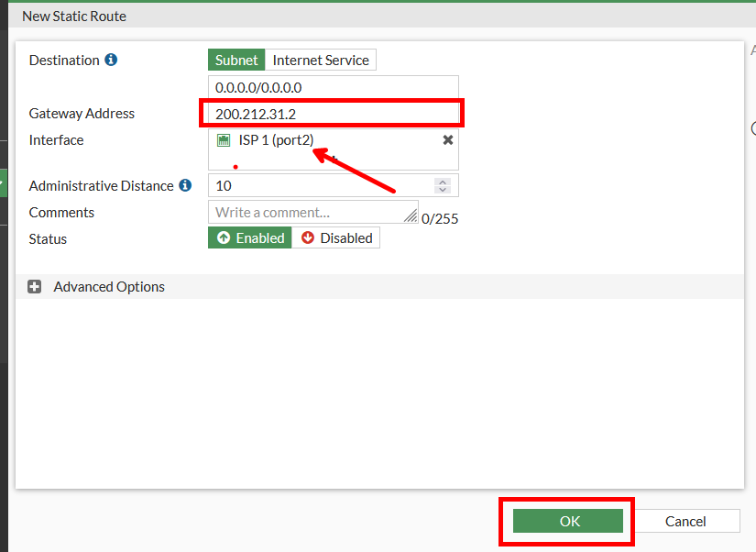This screenshot has height=552, width=756.
Task: Click the Gateway Address field
Action: coord(333,114)
